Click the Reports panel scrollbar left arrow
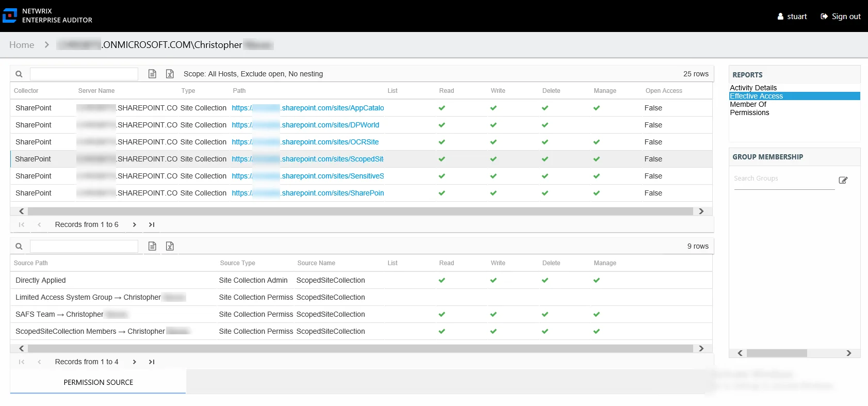This screenshot has height=406, width=868. (740, 353)
